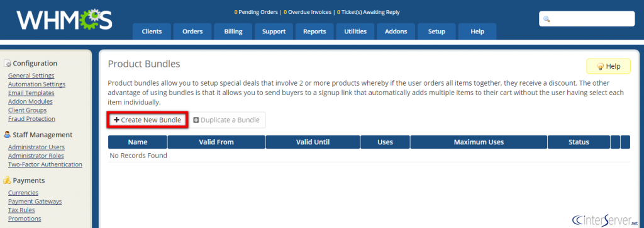The width and height of the screenshot is (644, 228).
Task: Open Currencies link
Action: 23,193
